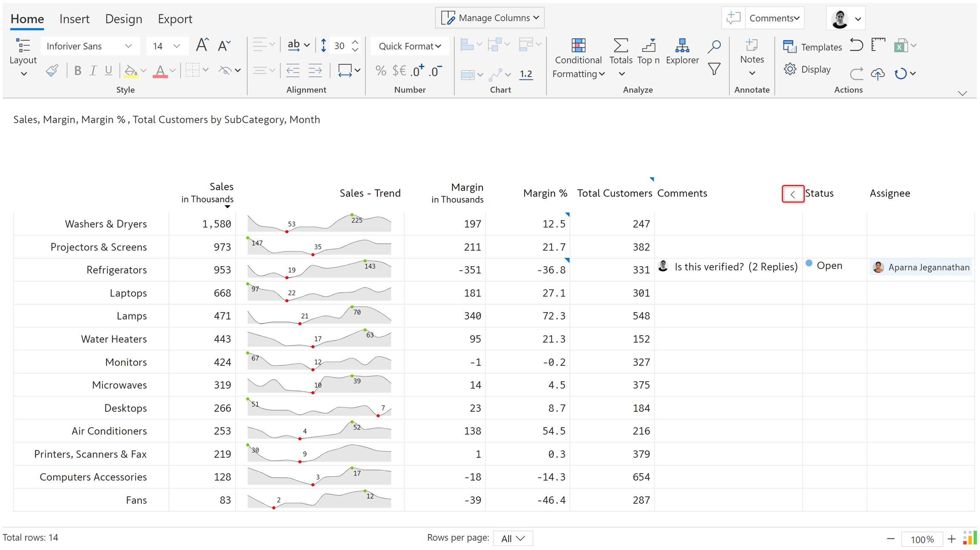The width and height of the screenshot is (980, 550).
Task: Switch to the Insert tab
Action: (x=74, y=19)
